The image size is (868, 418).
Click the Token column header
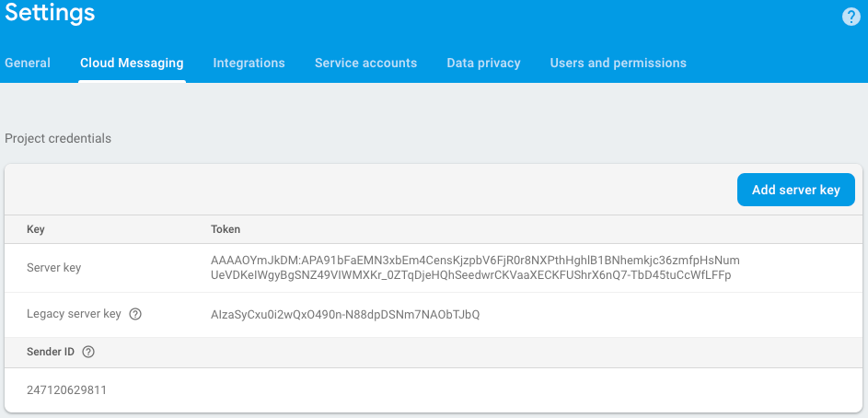pyautogui.click(x=226, y=228)
